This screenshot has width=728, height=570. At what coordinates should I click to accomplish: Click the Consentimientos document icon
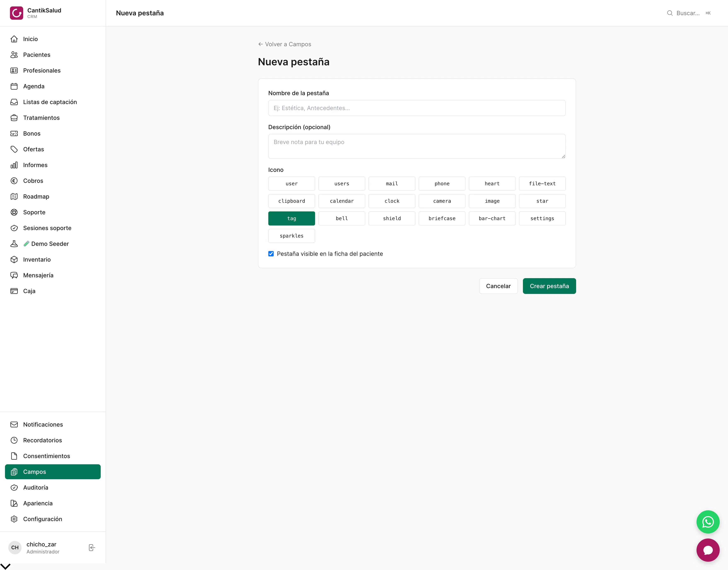pyautogui.click(x=14, y=456)
